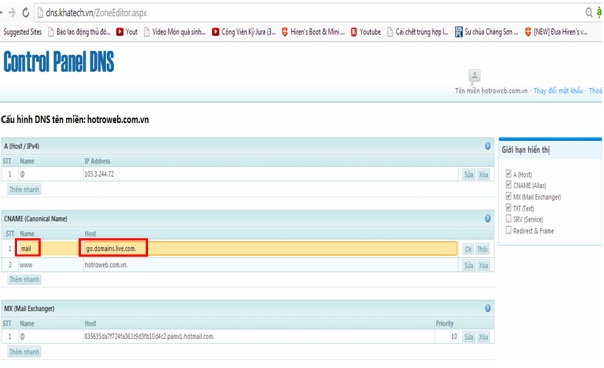Click the user avatar icon

click(474, 76)
